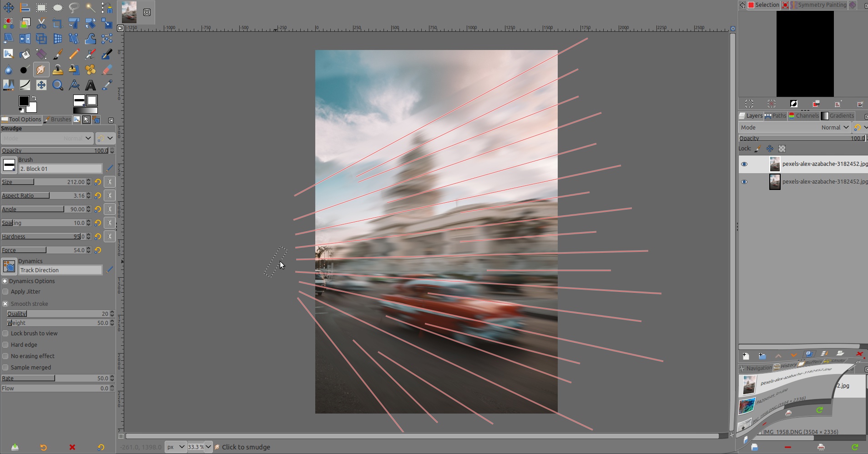
Task: Select the Text tool
Action: (91, 85)
